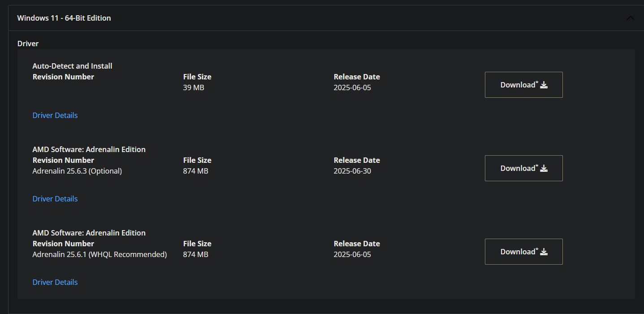Select the Adrenalin 25.6.3 (Optional) text
The width and height of the screenshot is (644, 314).
(x=77, y=171)
